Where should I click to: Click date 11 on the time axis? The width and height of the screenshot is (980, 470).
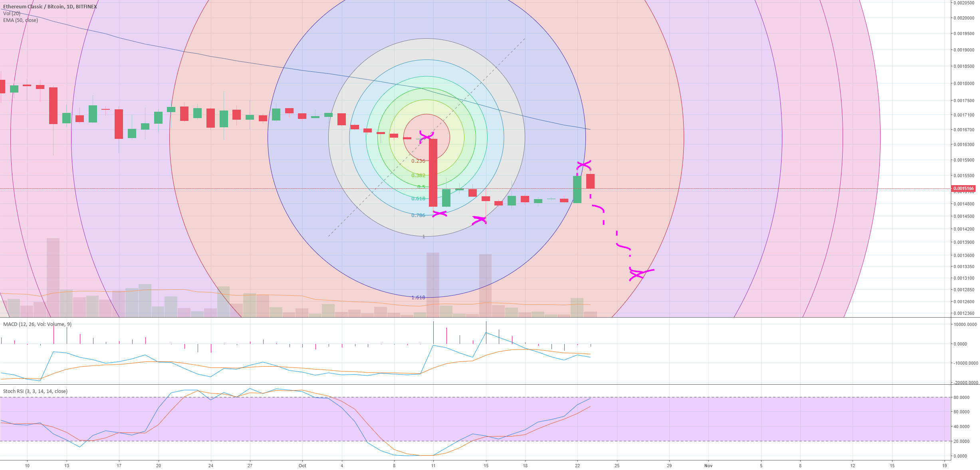433,466
